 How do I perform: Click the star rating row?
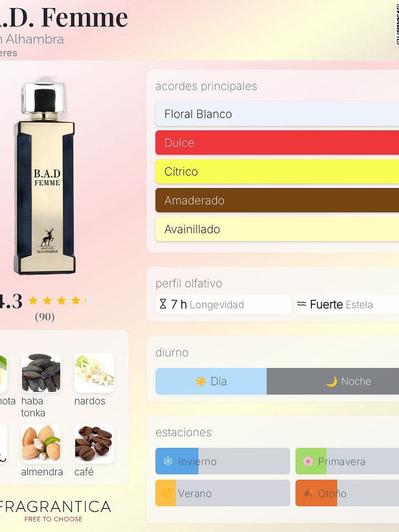(x=61, y=300)
